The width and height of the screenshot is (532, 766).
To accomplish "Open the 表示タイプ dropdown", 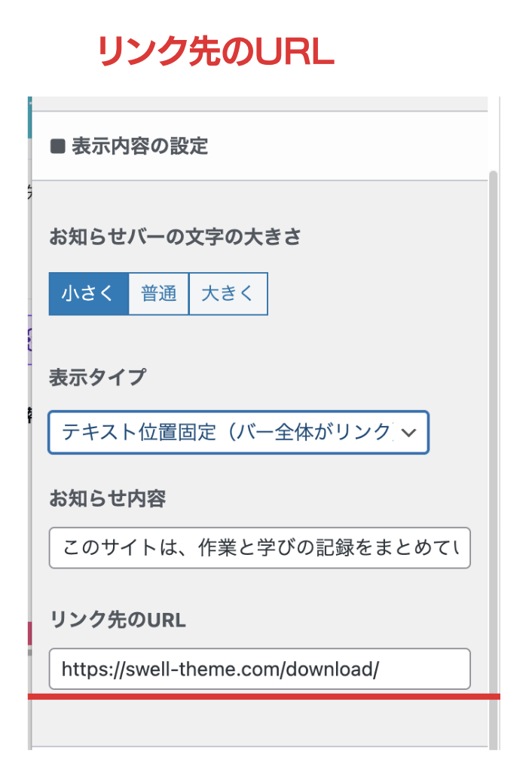I will pos(226,432).
